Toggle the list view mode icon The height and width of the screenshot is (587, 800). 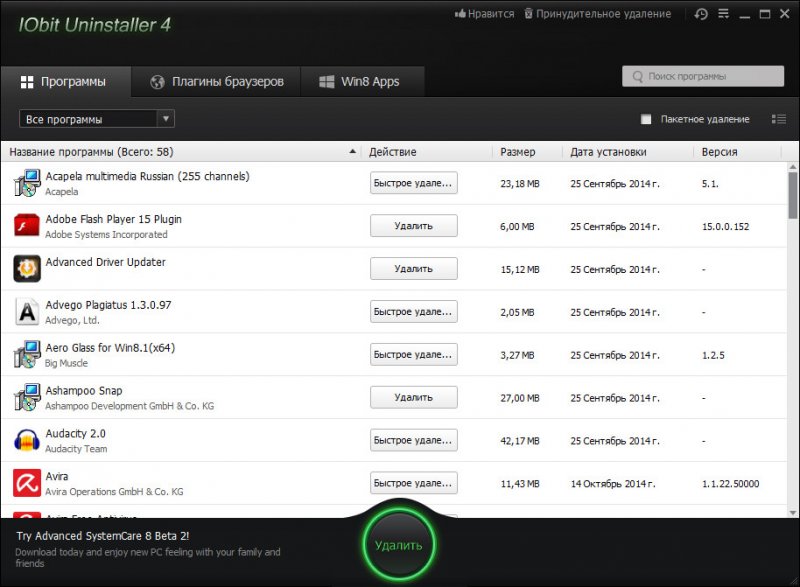tap(779, 119)
